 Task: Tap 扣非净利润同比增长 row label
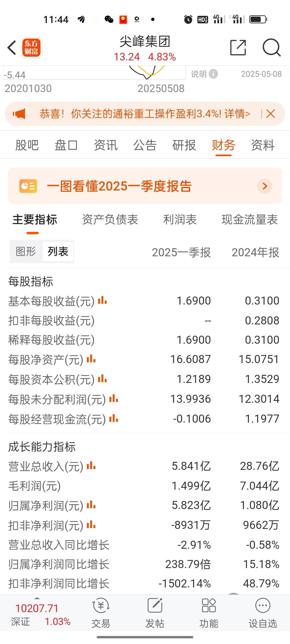[x=59, y=584]
